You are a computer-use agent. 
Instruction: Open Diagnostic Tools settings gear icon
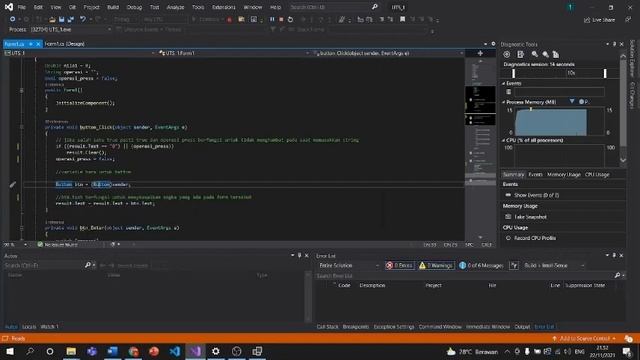(x=507, y=54)
